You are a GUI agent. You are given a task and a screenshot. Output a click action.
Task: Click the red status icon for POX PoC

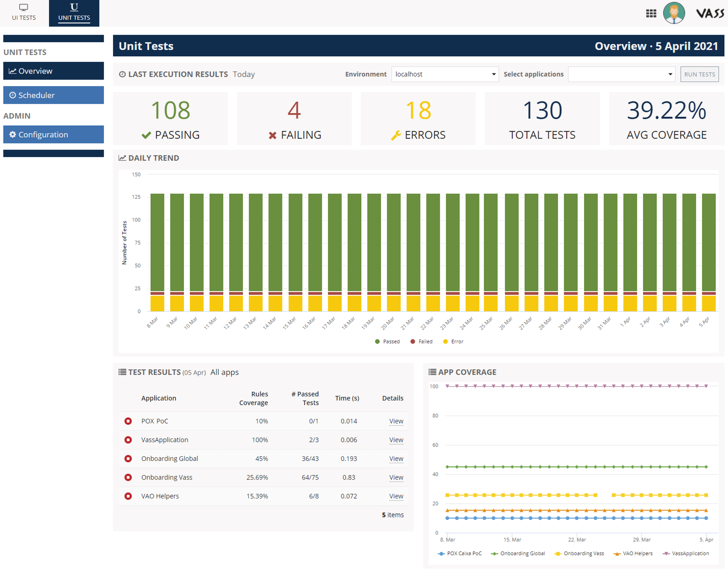pos(128,421)
